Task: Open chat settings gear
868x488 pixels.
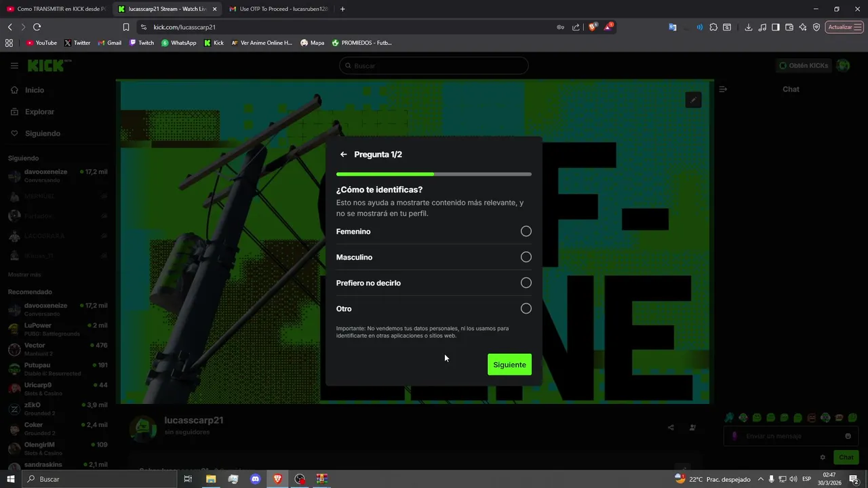Action: click(x=823, y=457)
